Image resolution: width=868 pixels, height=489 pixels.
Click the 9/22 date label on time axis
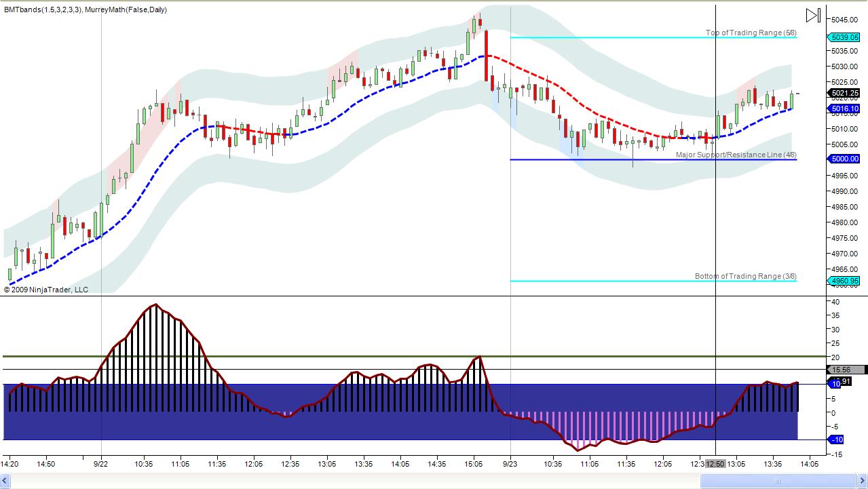click(101, 464)
